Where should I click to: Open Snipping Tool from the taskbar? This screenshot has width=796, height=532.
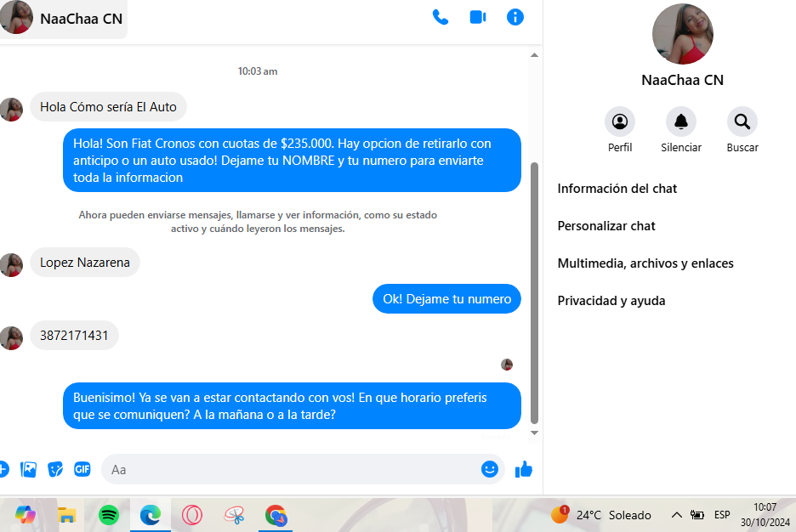tap(234, 515)
